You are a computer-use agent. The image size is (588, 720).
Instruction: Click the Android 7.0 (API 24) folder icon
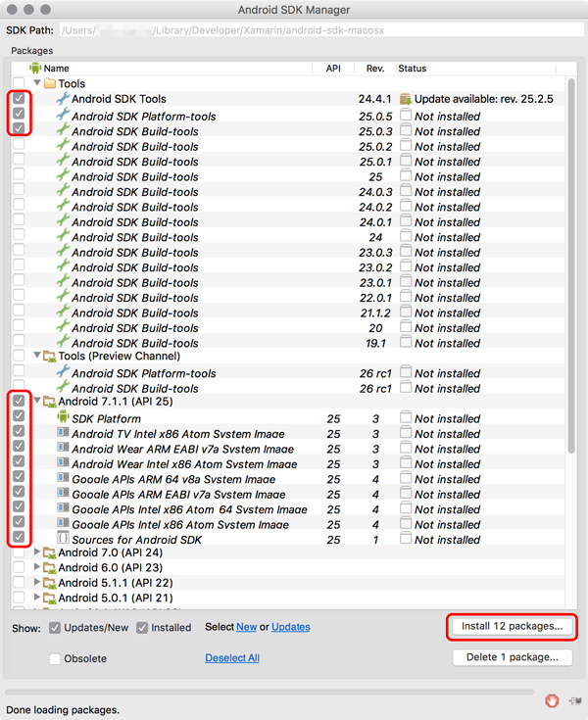(x=50, y=552)
